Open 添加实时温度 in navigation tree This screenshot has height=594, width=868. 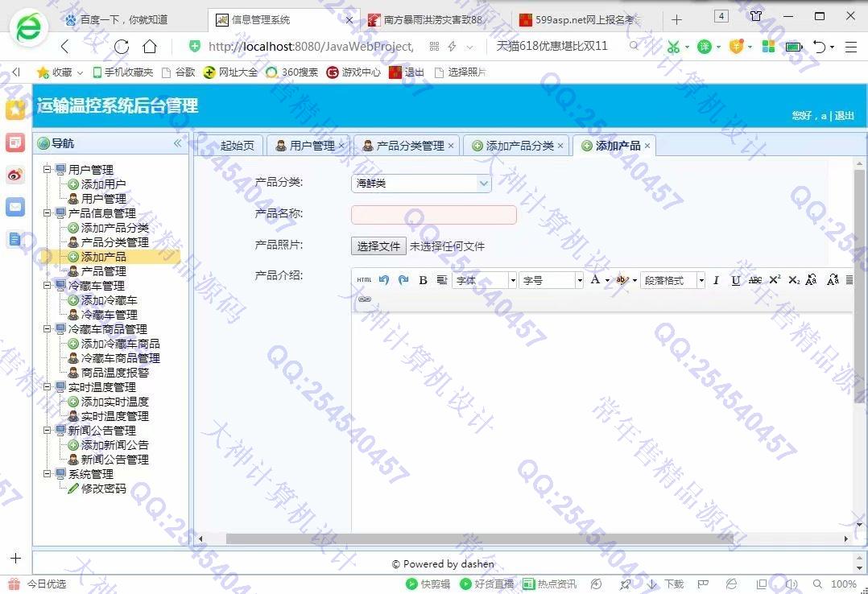[114, 402]
